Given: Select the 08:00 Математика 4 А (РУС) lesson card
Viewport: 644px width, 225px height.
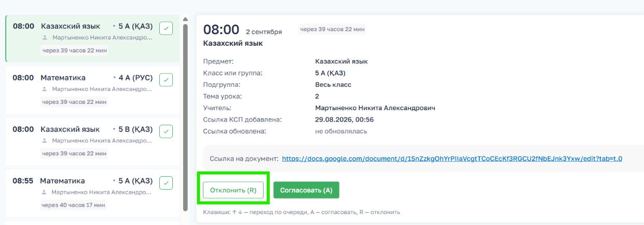Looking at the screenshot, I should pos(92,90).
